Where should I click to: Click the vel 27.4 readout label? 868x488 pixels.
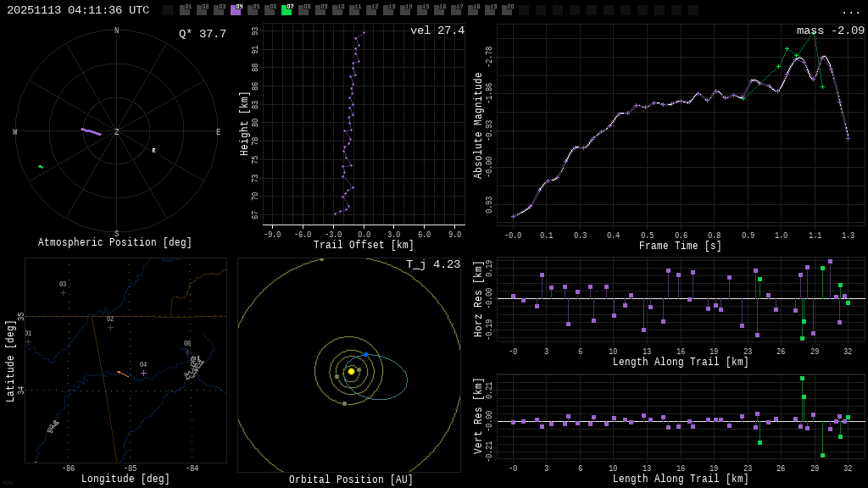(437, 31)
